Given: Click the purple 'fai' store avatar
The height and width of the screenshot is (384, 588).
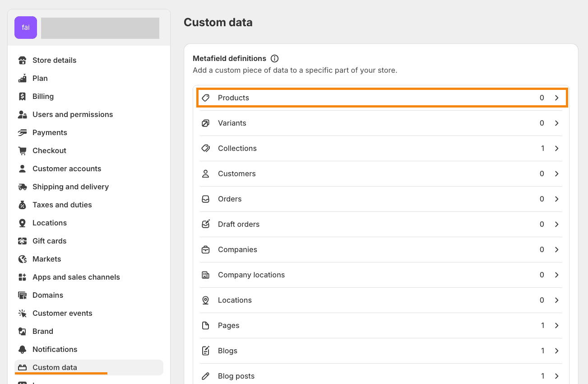Looking at the screenshot, I should [x=26, y=28].
